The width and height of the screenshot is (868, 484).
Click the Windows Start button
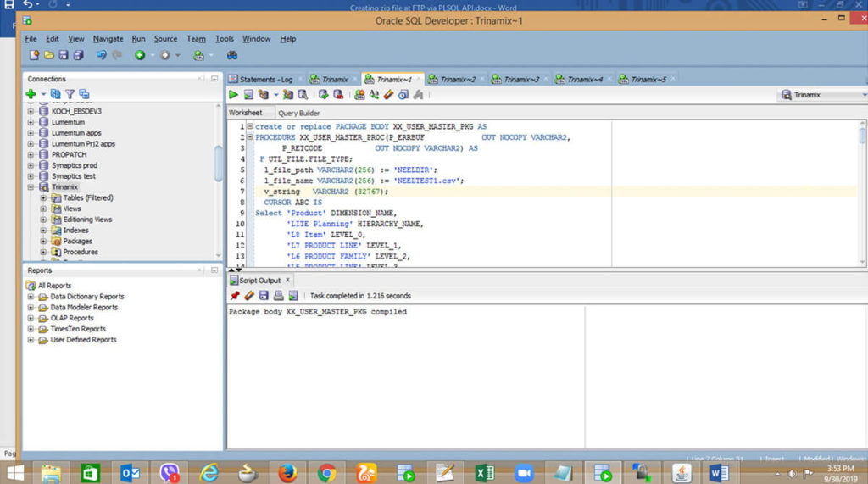click(x=15, y=473)
